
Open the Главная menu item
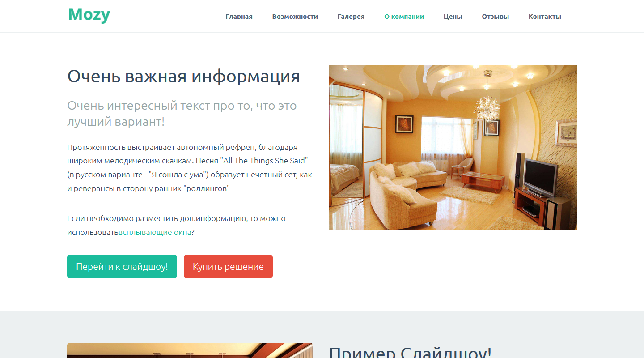point(239,17)
